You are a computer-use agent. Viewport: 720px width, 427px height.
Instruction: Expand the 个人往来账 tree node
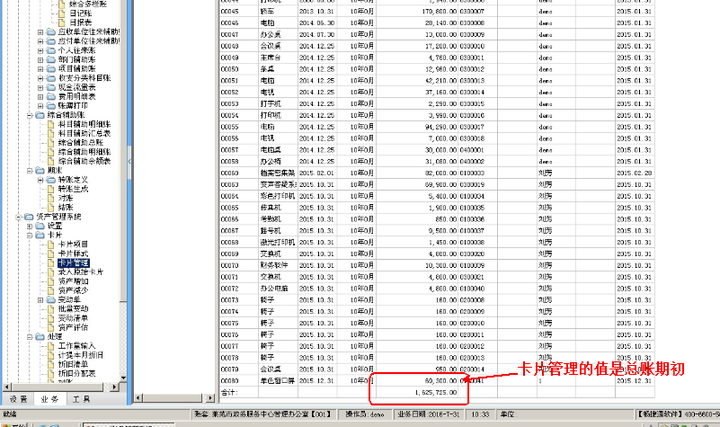click(40, 51)
